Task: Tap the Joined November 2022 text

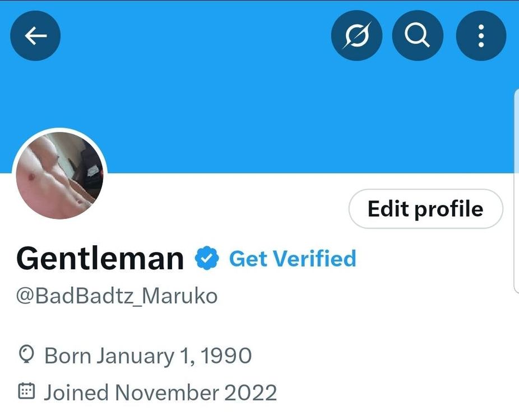Action: [160, 393]
